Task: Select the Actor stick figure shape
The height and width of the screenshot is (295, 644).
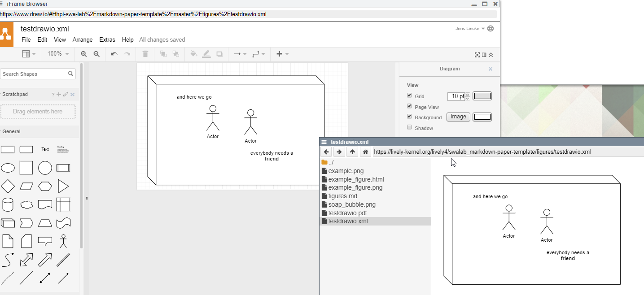Action: point(63,241)
